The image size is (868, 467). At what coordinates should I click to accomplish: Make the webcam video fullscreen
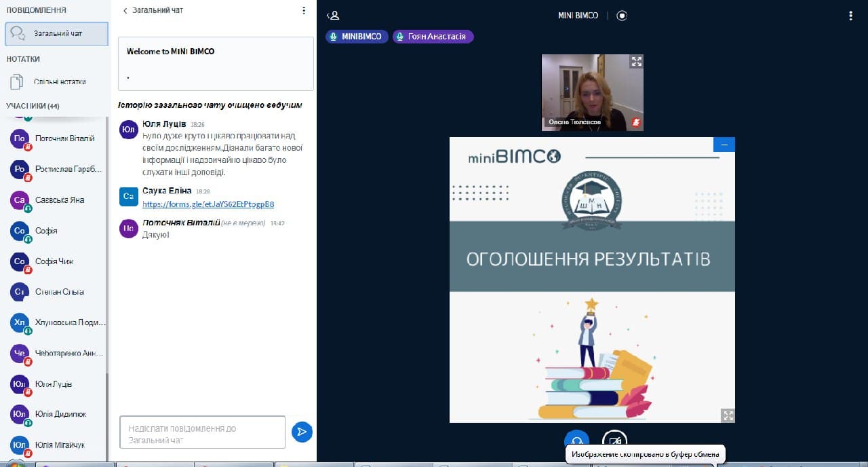pos(636,61)
